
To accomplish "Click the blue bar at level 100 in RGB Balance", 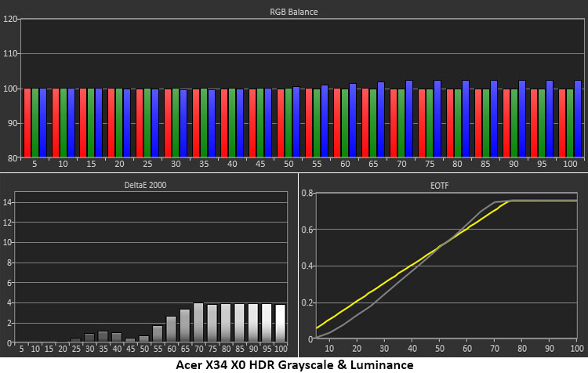I will tap(578, 118).
